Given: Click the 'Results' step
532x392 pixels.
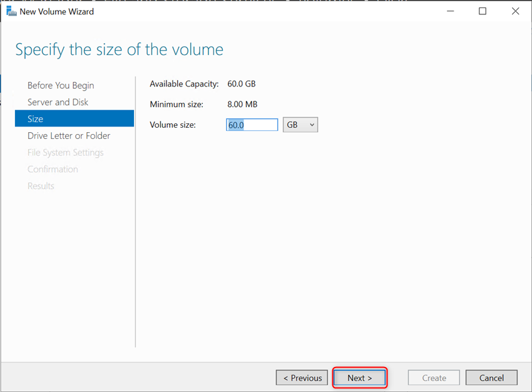Looking at the screenshot, I should (x=41, y=185).
